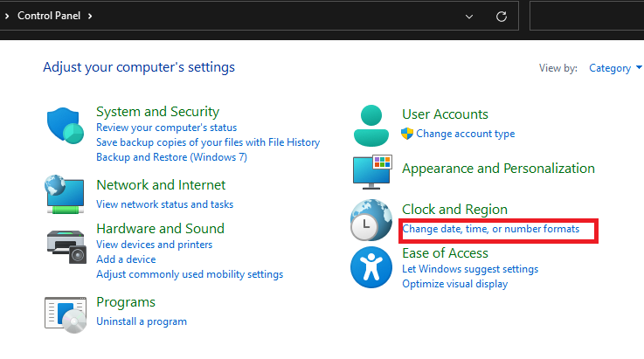Image resolution: width=644 pixels, height=359 pixels.
Task: Expand the address bar history dropdown
Action: [470, 17]
